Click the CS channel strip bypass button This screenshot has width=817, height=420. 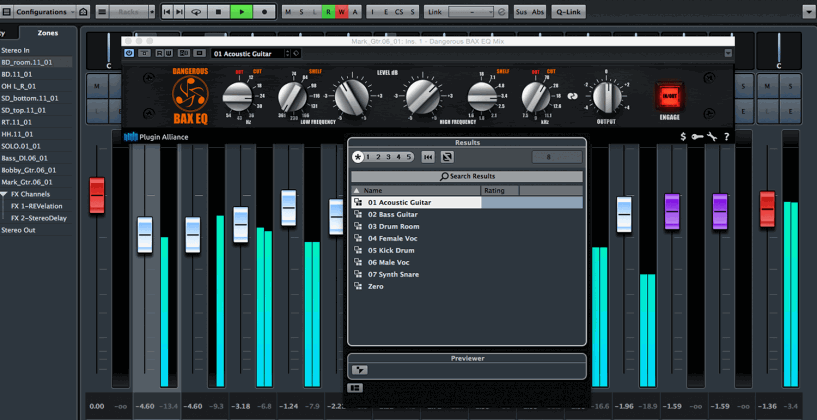tap(399, 11)
